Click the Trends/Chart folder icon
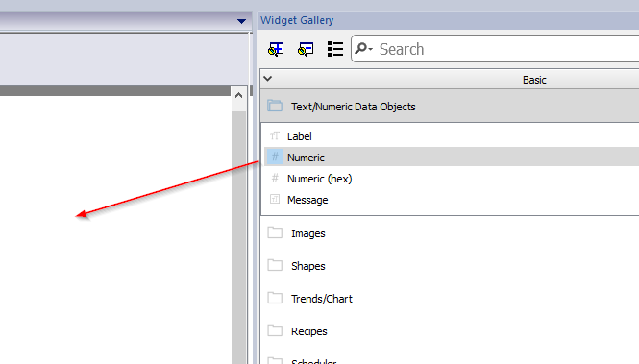 coord(275,298)
